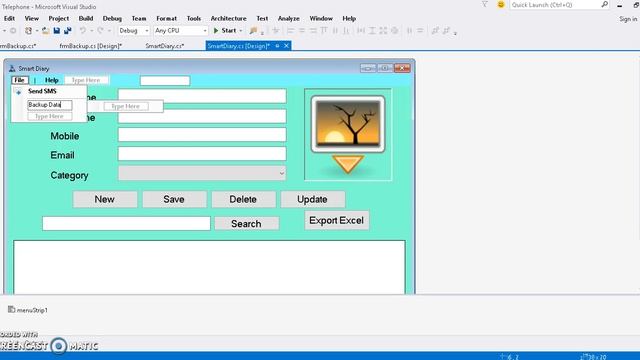The height and width of the screenshot is (360, 640).
Task: Switch to the frmBackup.cs [Design] tab
Action: 91,46
